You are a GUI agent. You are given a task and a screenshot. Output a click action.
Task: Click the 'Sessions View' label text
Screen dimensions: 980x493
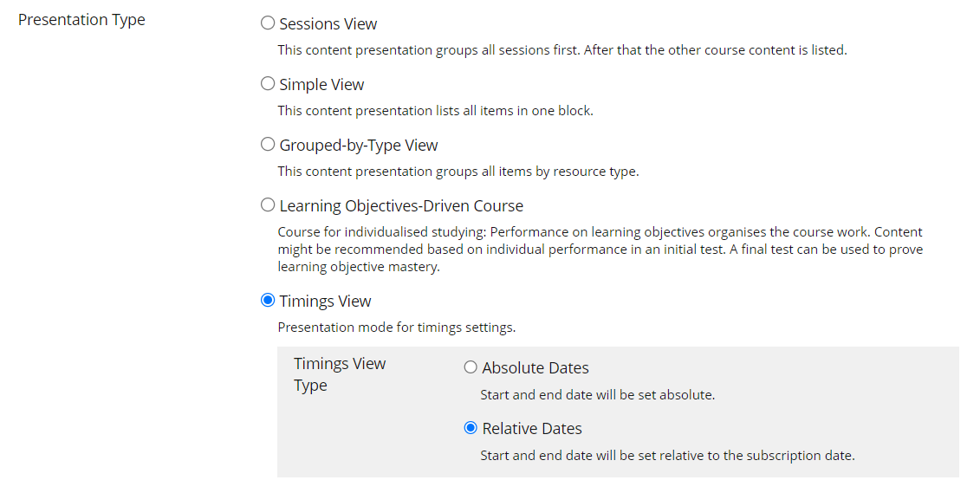pyautogui.click(x=328, y=23)
